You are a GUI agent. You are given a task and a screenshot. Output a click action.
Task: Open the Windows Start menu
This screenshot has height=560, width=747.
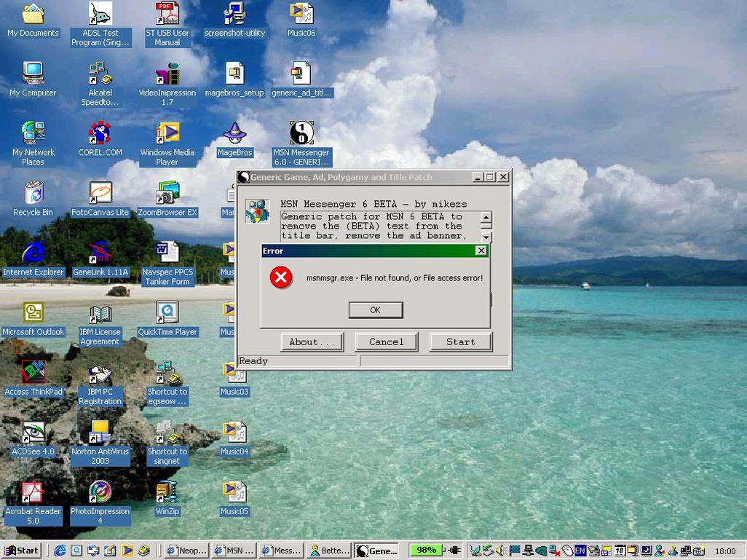21,551
